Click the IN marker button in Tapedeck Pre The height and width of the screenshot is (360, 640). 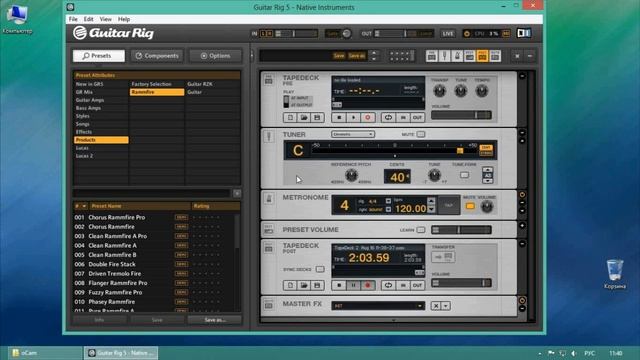coord(403,118)
